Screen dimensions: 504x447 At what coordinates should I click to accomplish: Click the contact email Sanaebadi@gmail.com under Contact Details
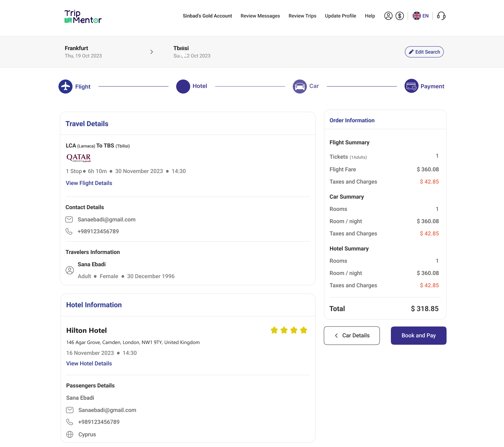click(106, 219)
